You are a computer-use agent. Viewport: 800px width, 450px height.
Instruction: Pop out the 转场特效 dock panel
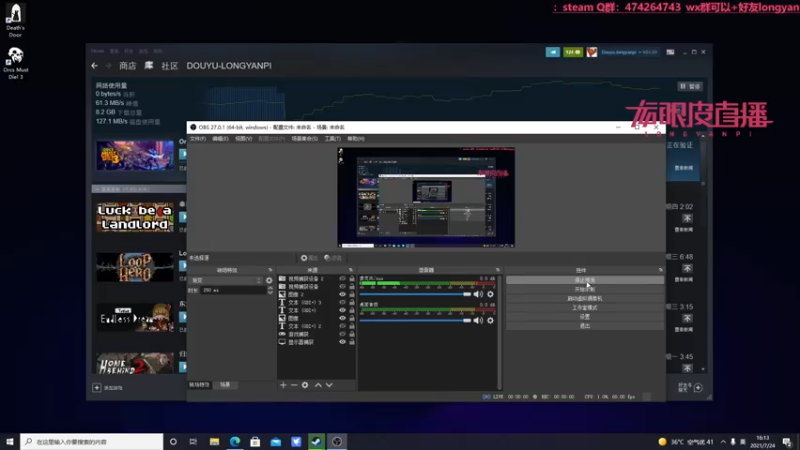[270, 270]
